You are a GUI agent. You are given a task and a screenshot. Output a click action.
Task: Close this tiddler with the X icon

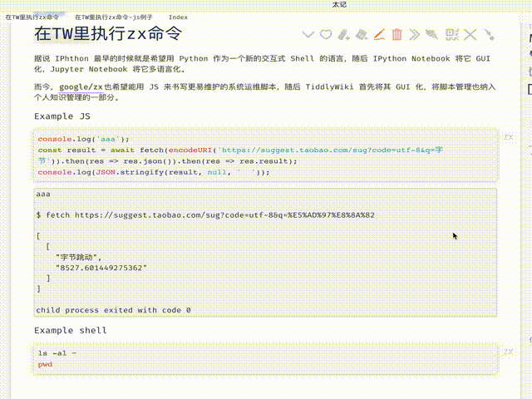click(470, 35)
